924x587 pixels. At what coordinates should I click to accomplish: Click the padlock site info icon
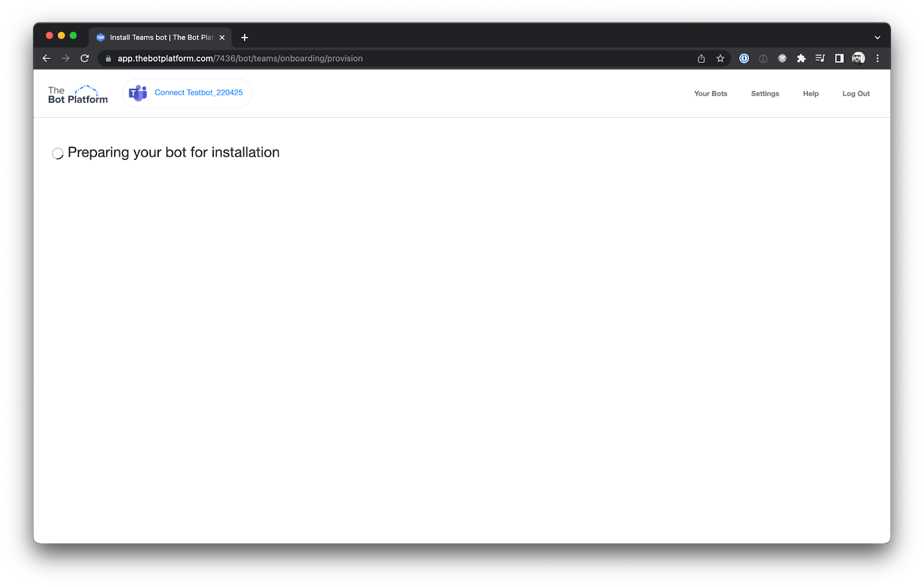point(108,58)
